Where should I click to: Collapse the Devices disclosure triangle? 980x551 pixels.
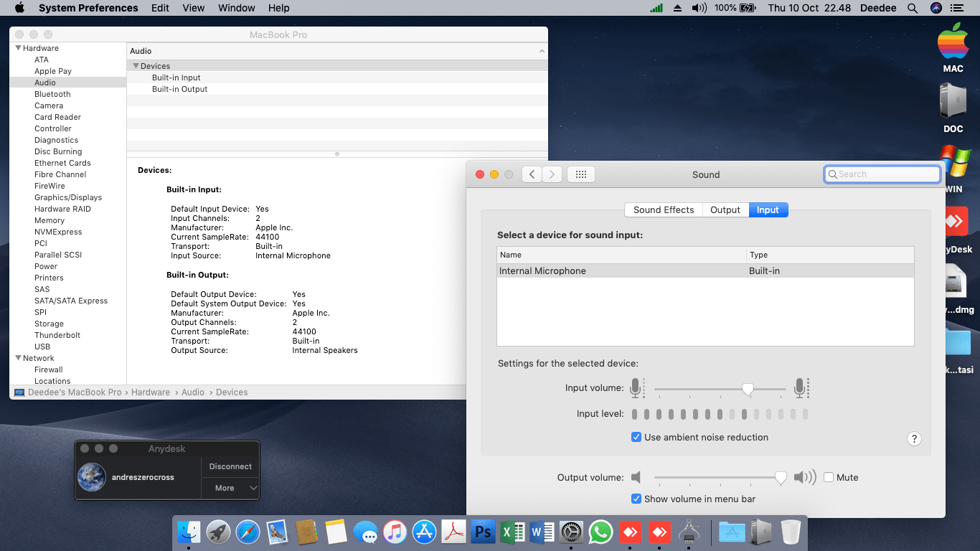pos(136,66)
